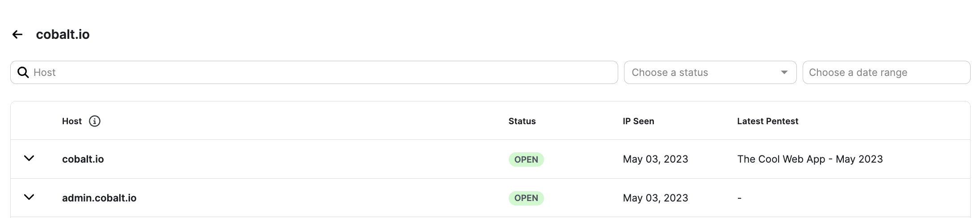This screenshot has height=218, width=980.
Task: Open the Choose a date range picker
Action: point(886,72)
